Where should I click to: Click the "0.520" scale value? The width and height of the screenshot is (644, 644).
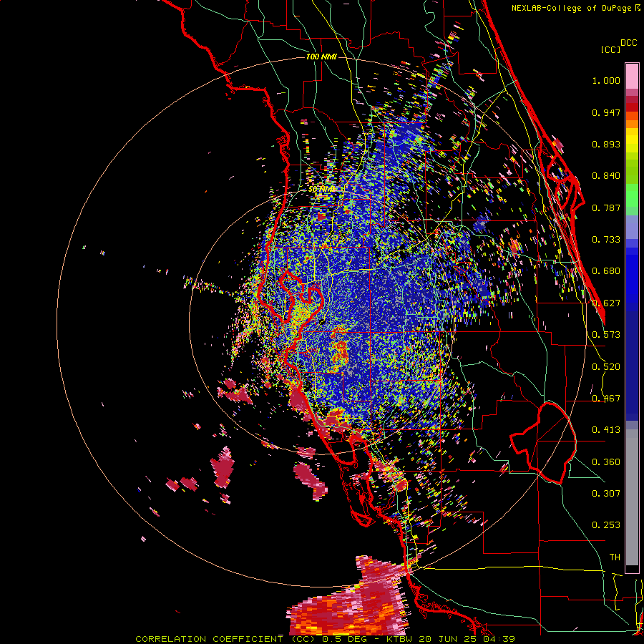606,367
